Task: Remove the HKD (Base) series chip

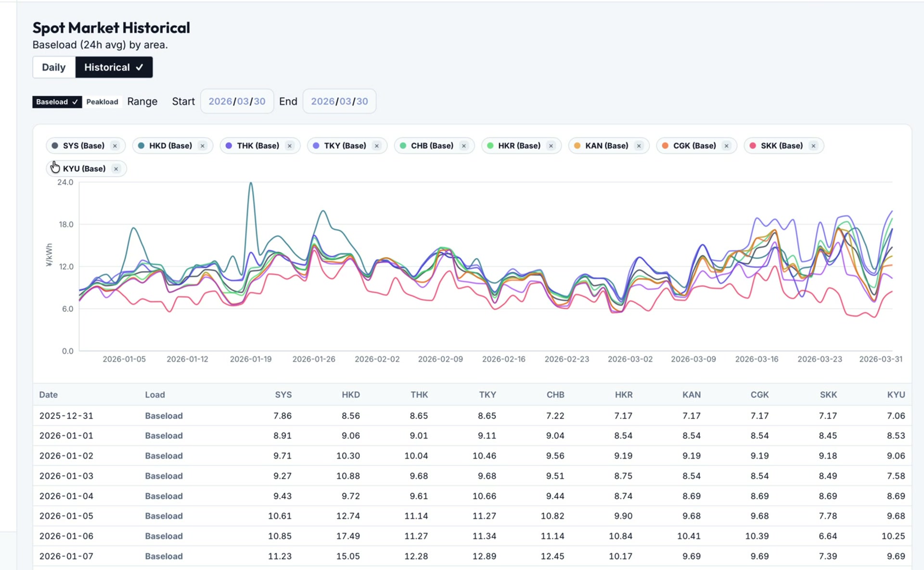Action: (203, 145)
